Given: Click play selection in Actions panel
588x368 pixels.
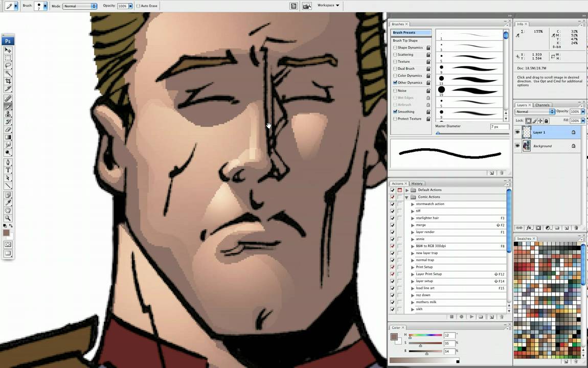Looking at the screenshot, I should (471, 317).
